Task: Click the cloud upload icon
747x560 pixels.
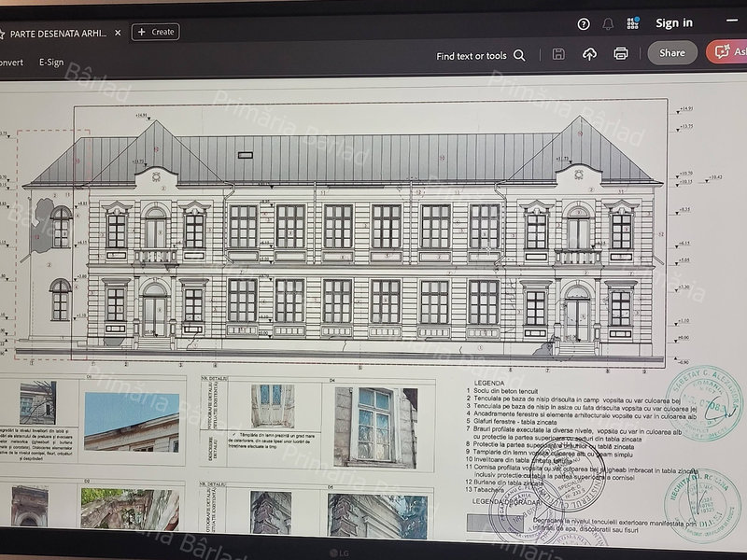Action: pos(589,54)
